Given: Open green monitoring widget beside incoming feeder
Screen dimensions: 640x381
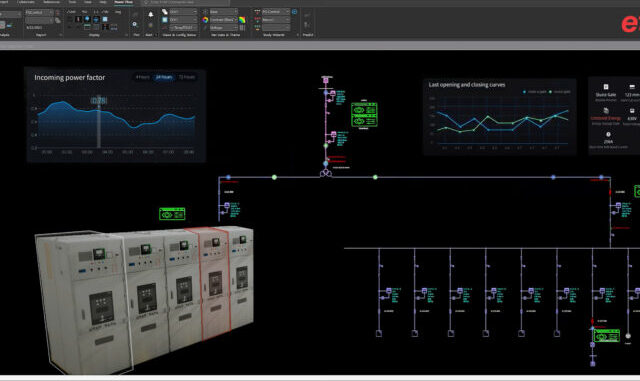Looking at the screenshot, I should [x=364, y=115].
